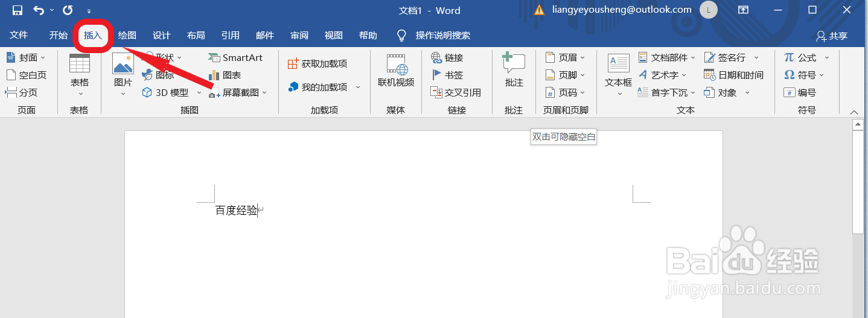
Task: Click the vertical scrollbar thumb
Action: pos(857,182)
